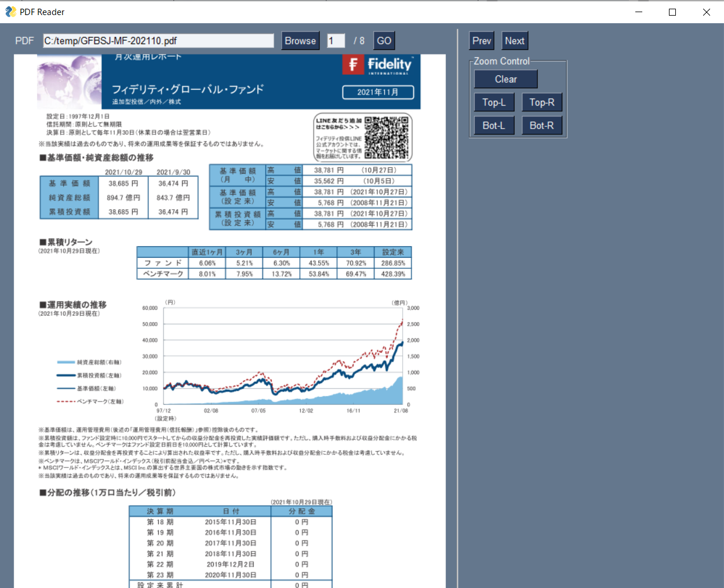The width and height of the screenshot is (724, 588).
Task: Click the fund title フィデリティ・グローバル・ファンド
Action: 188,89
